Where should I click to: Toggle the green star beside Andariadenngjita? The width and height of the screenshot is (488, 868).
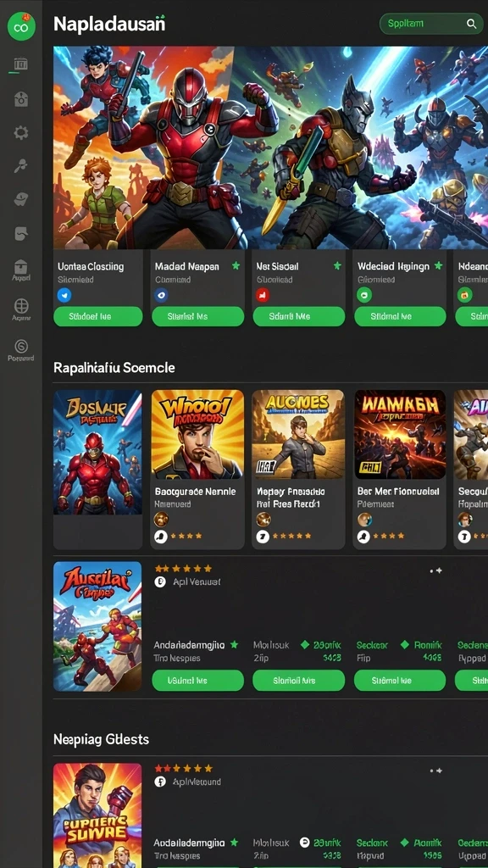pyautogui.click(x=234, y=644)
